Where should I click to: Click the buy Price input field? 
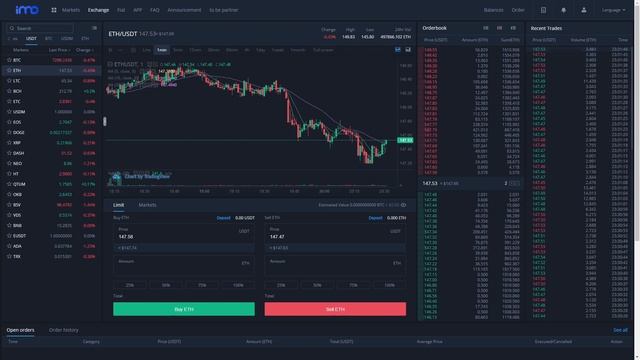(x=184, y=233)
